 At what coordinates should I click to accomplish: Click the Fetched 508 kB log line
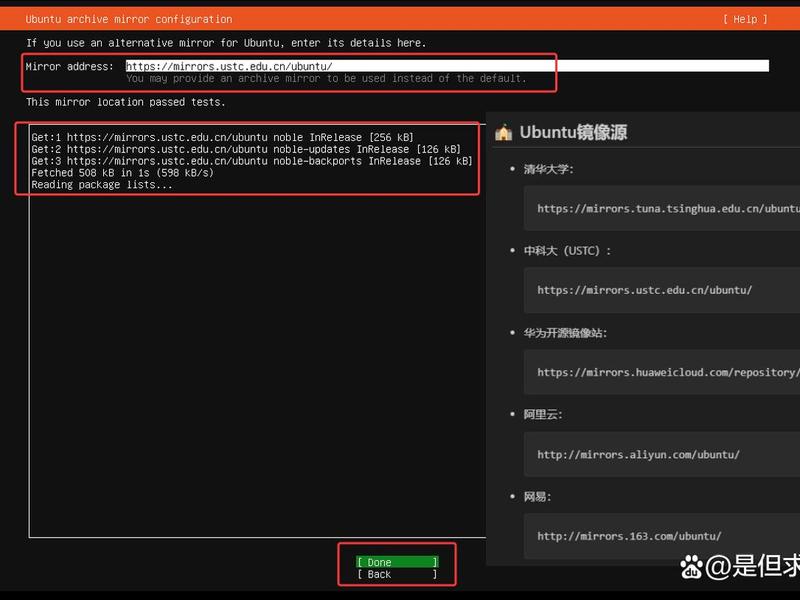(122, 172)
